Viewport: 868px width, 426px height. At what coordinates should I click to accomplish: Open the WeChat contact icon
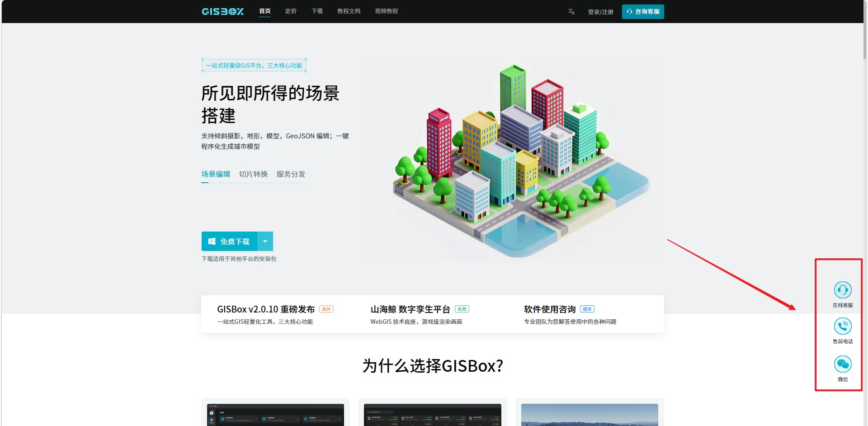(843, 364)
